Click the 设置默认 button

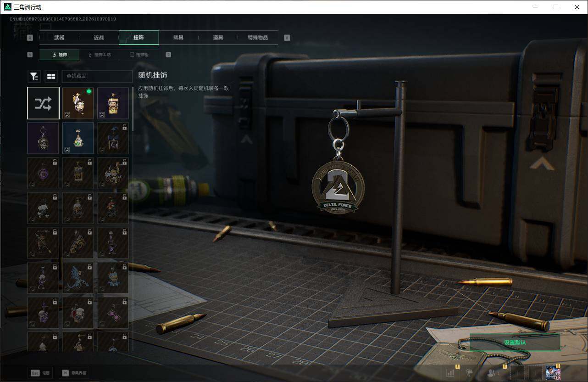pyautogui.click(x=515, y=343)
